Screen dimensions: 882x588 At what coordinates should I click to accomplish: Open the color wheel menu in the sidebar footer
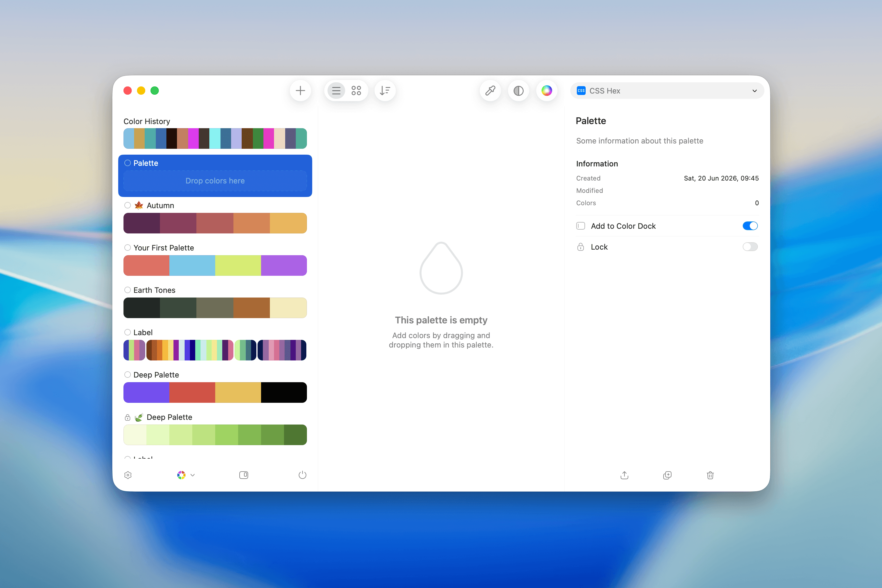tap(181, 475)
